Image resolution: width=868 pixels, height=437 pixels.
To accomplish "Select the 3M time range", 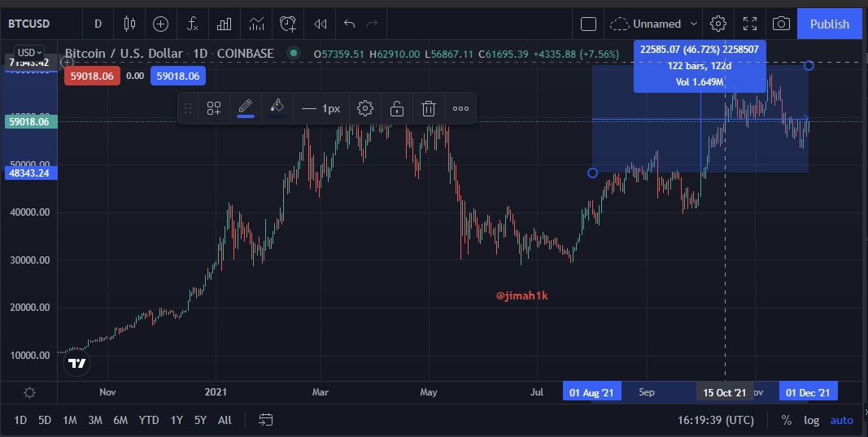I will tap(95, 421).
